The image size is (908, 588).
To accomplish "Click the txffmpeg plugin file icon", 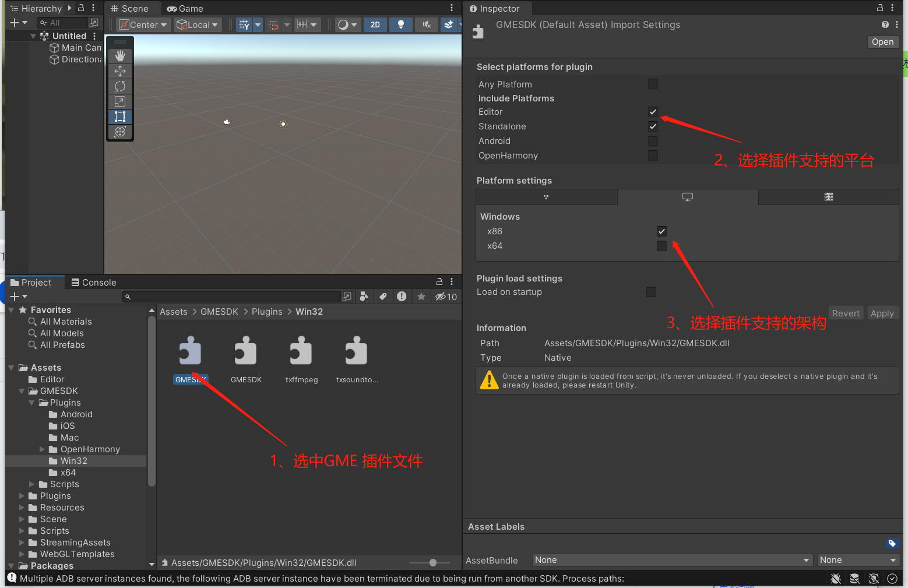I will tap(301, 353).
